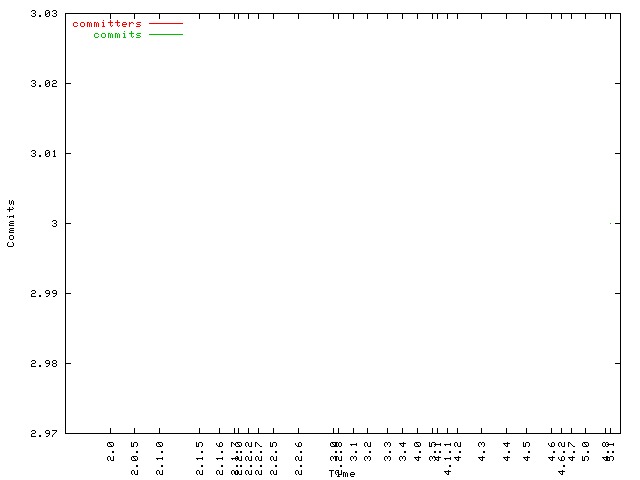Click the 3.03 y-axis tick label
The height and width of the screenshot is (480, 640).
click(42, 14)
